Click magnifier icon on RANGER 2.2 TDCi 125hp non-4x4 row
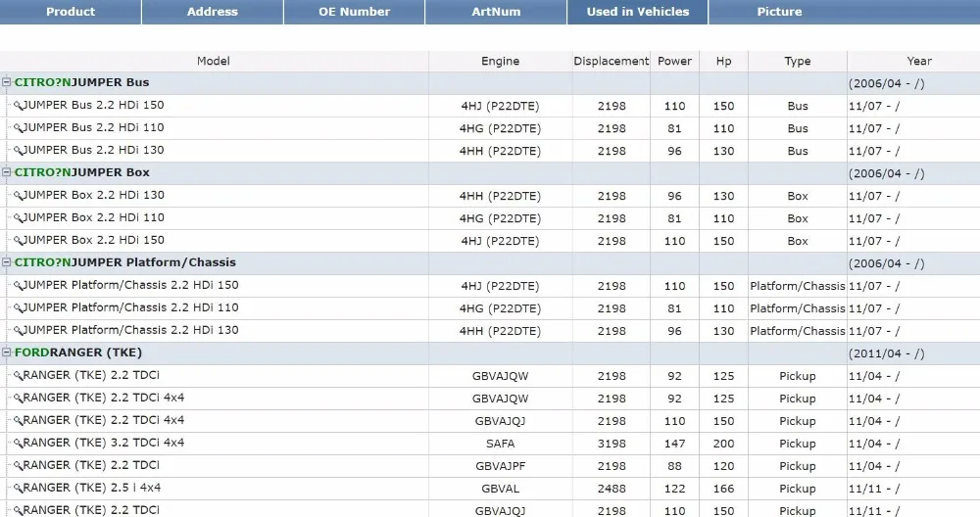980x517 pixels. click(x=18, y=375)
